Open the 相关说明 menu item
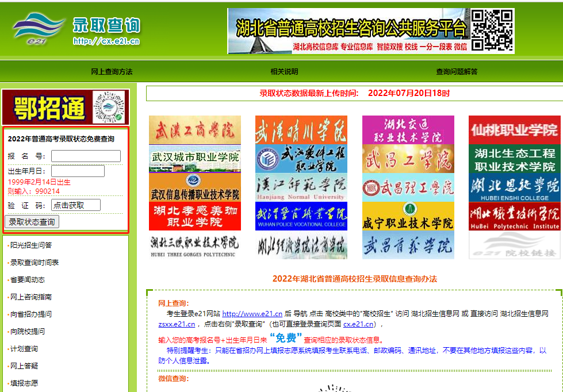This screenshot has height=392, width=563. pos(284,72)
